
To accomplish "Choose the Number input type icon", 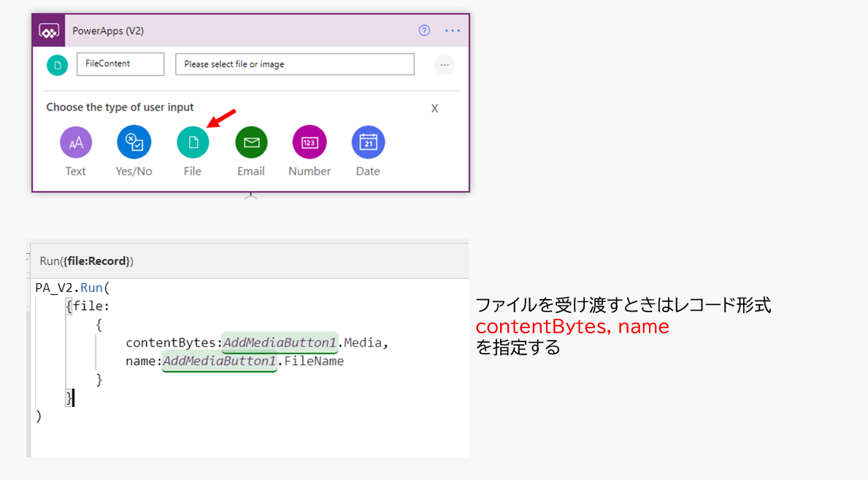I will pyautogui.click(x=310, y=142).
